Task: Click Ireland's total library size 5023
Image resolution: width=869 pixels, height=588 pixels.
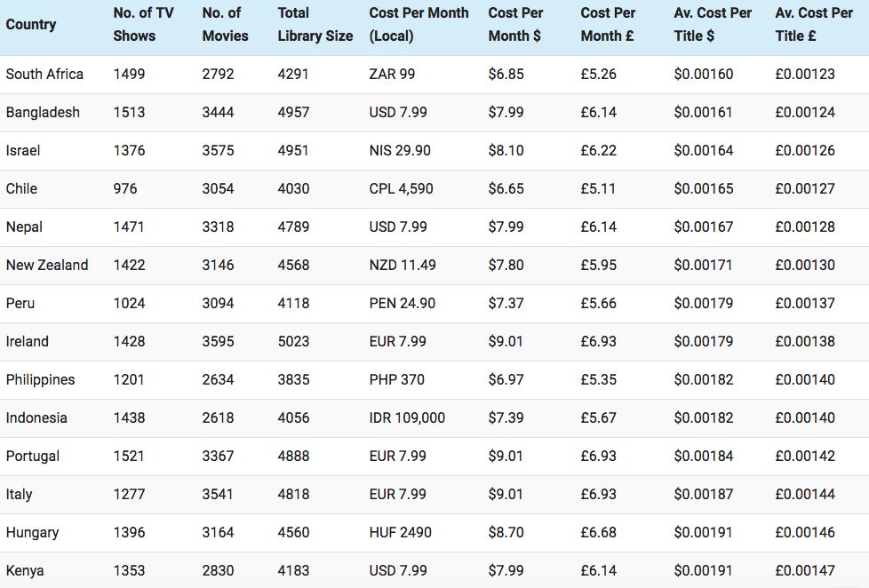Action: pyautogui.click(x=293, y=342)
